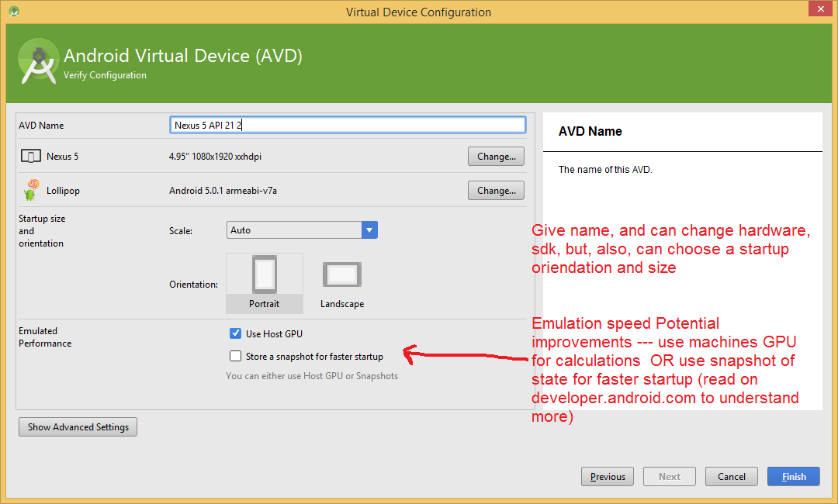Image resolution: width=838 pixels, height=504 pixels.
Task: Cancel the AVD configuration
Action: [x=731, y=477]
